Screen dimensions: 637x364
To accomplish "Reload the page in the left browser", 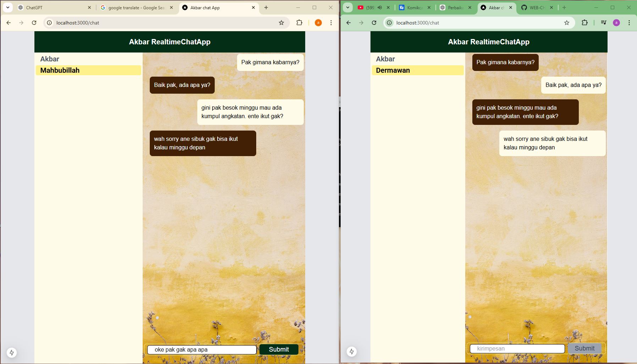I will coord(34,23).
